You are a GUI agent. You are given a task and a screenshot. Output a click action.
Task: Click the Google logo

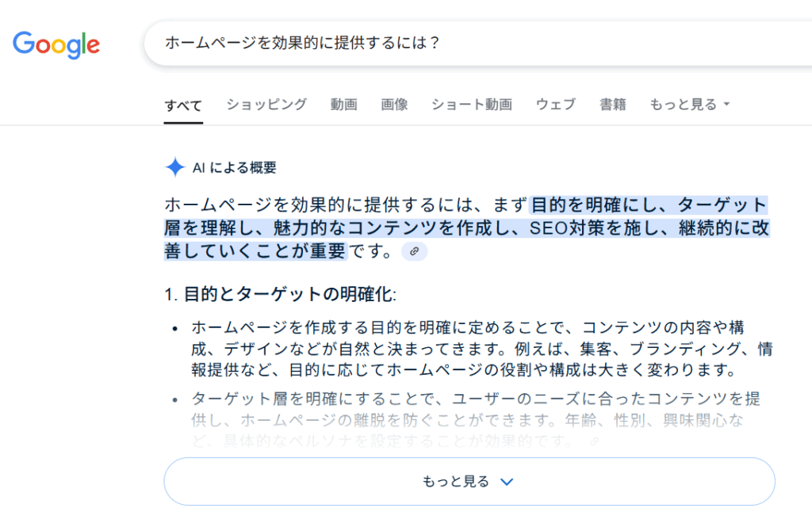click(56, 45)
